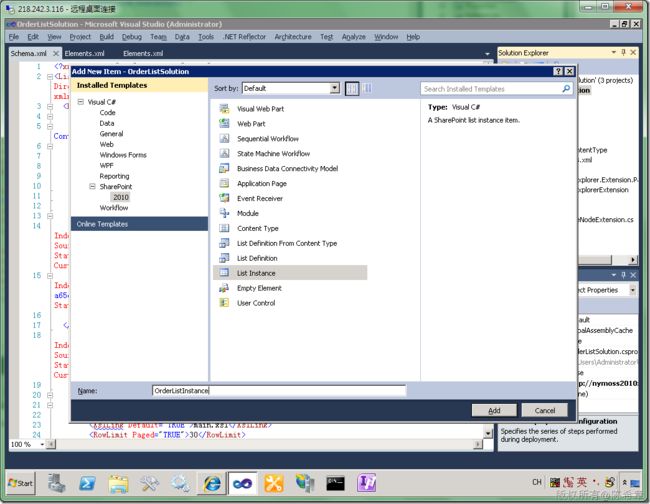Open the Architecture menu
Screen dimensions: 650x504
click(293, 37)
